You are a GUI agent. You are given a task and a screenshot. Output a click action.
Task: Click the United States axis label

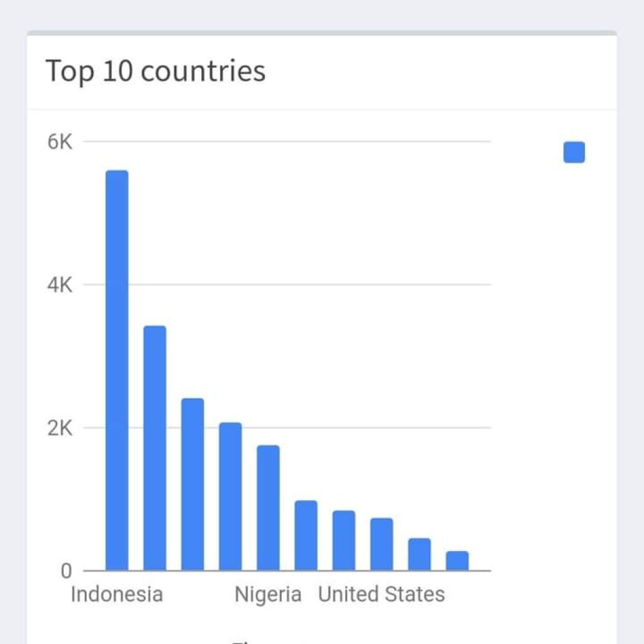382,594
